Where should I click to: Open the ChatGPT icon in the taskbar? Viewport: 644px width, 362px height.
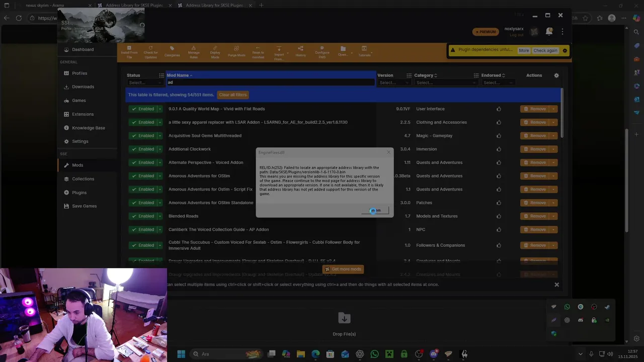pyautogui.click(x=360, y=354)
